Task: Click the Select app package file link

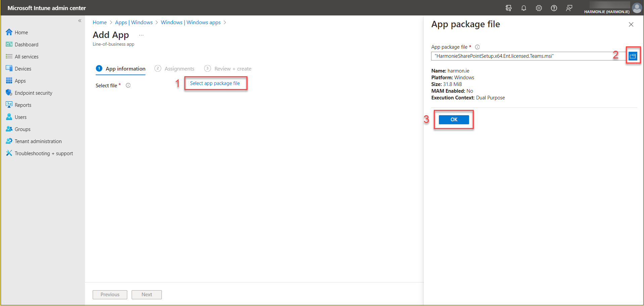Action: coord(215,83)
